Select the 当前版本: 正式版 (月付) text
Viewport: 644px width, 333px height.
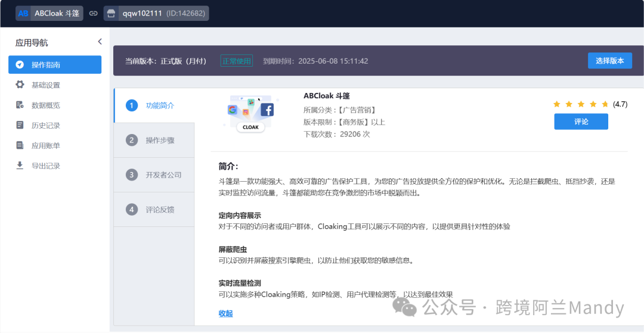click(166, 61)
